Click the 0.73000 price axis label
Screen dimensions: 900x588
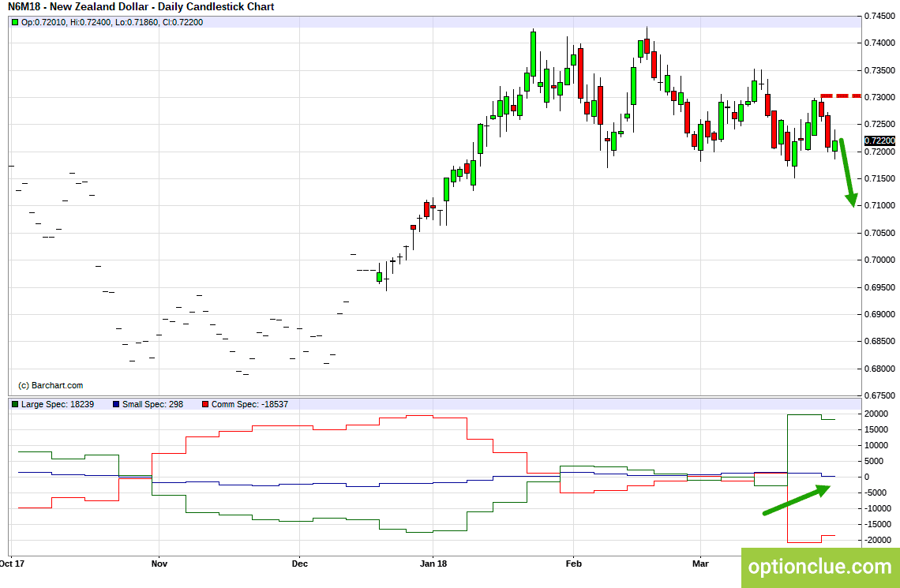point(881,98)
